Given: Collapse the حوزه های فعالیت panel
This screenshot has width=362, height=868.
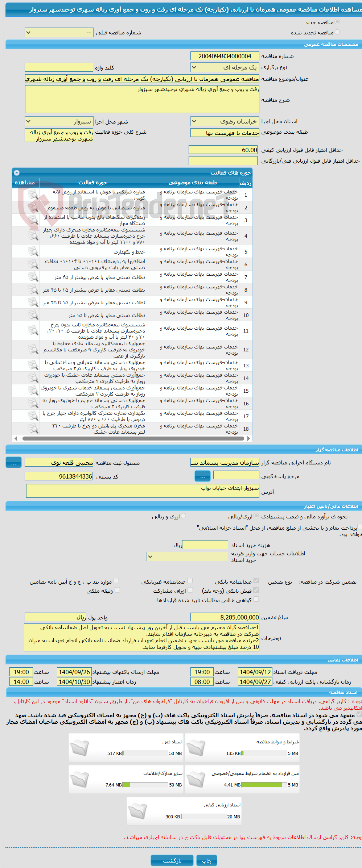Looking at the screenshot, I should point(17,173).
